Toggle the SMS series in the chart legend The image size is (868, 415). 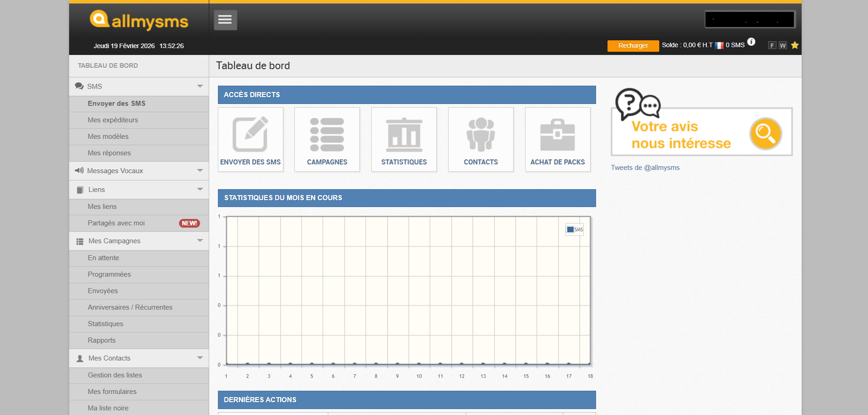pos(574,229)
